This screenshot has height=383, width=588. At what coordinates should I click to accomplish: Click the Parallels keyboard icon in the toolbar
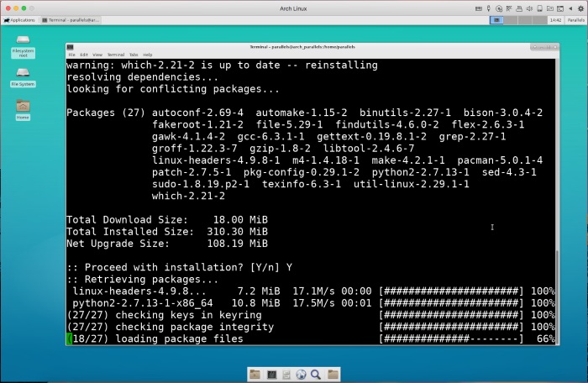click(479, 8)
